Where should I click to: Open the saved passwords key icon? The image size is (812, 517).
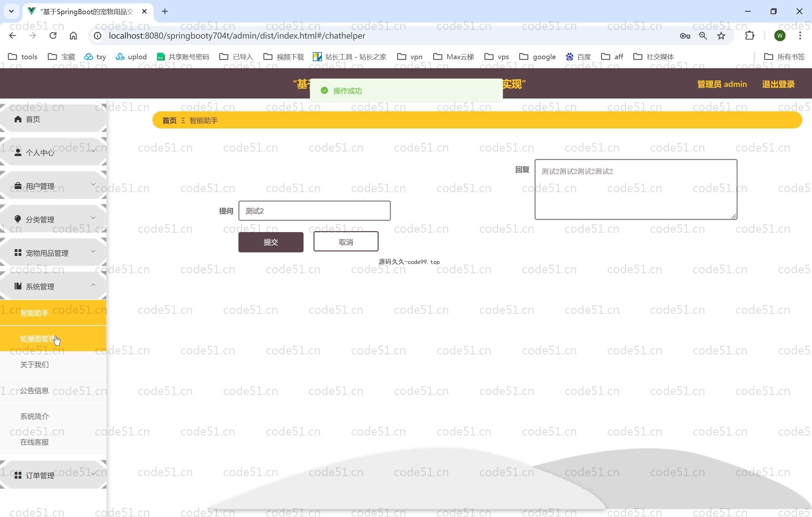point(684,36)
